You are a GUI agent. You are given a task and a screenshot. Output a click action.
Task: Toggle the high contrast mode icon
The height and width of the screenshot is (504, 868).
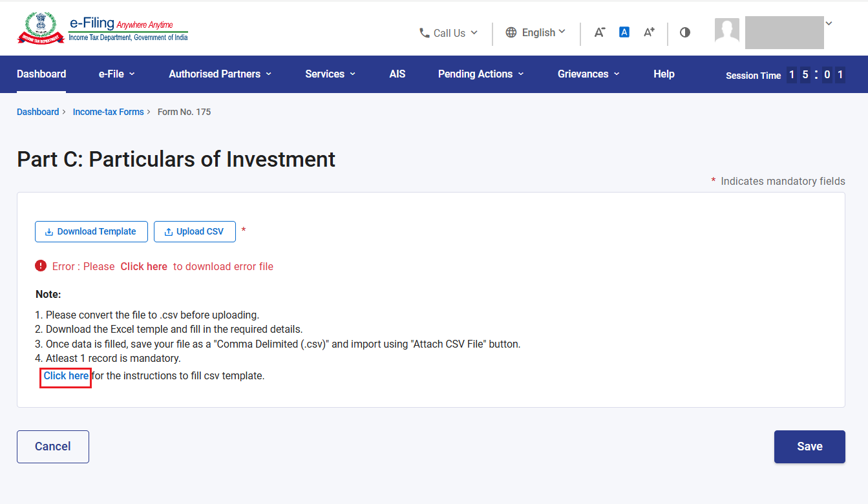click(685, 32)
